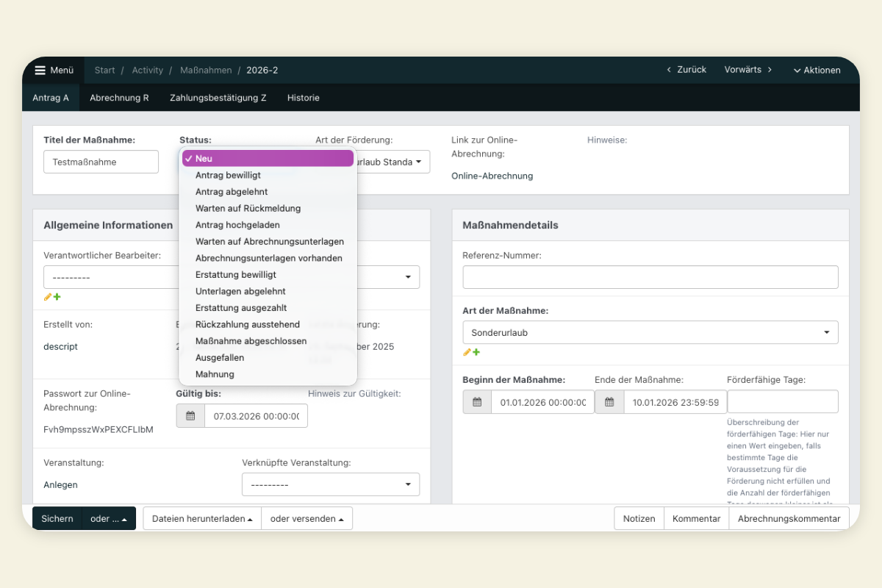The width and height of the screenshot is (882, 588).
Task: Click green plus icon under Verantwortlicher Bearbeiter
Action: click(x=57, y=297)
